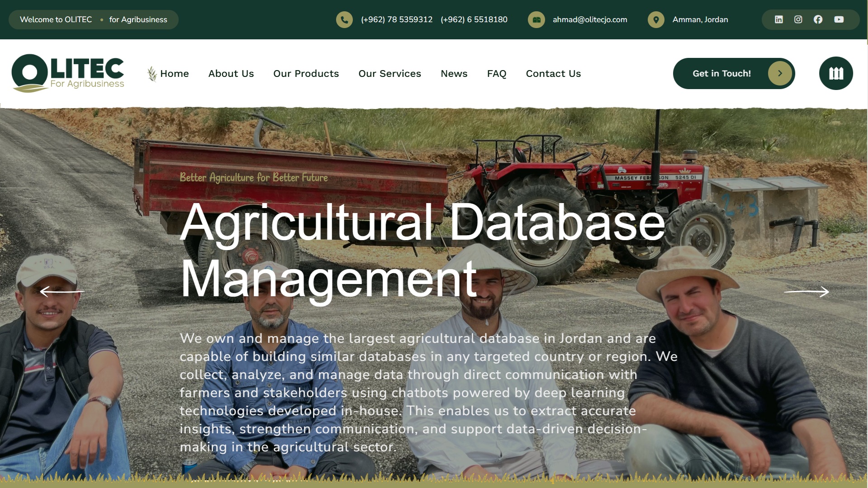Open the Our Services menu
The width and height of the screenshot is (868, 488).
click(x=389, y=73)
